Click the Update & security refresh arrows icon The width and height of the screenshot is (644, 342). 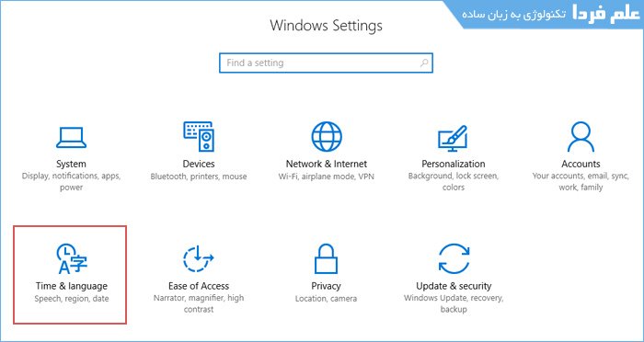tap(454, 258)
